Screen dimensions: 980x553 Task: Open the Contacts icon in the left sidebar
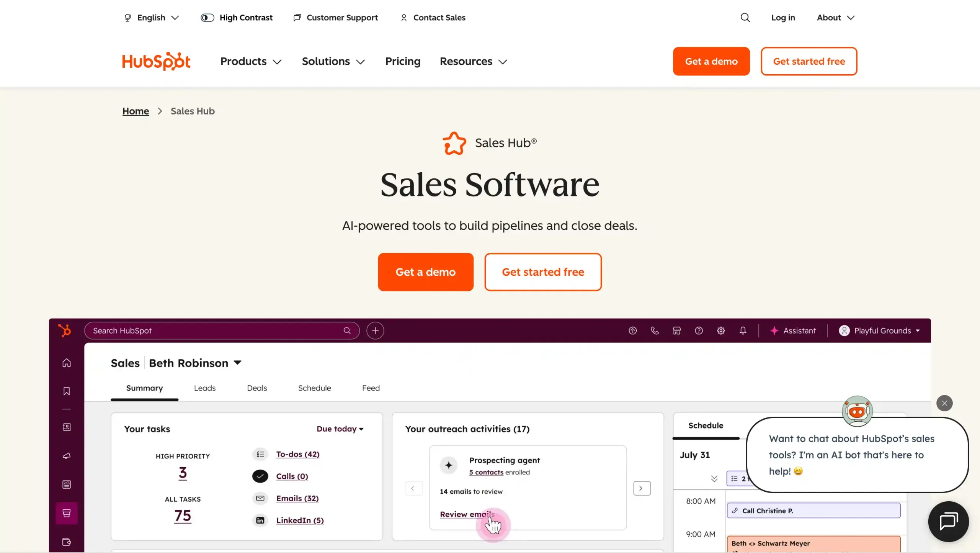[x=66, y=427]
